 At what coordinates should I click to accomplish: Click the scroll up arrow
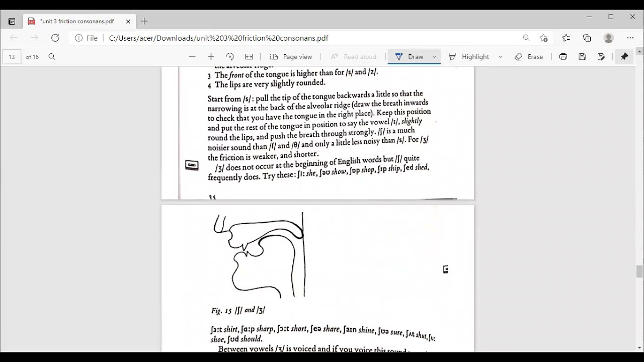pyautogui.click(x=639, y=51)
